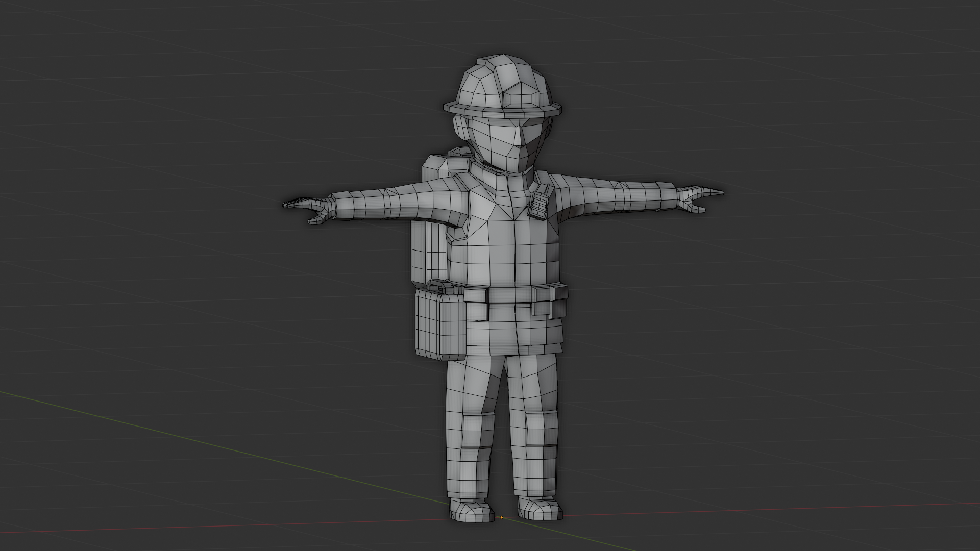Select the boot on the left side
This screenshot has width=980, height=551.
pyautogui.click(x=470, y=510)
